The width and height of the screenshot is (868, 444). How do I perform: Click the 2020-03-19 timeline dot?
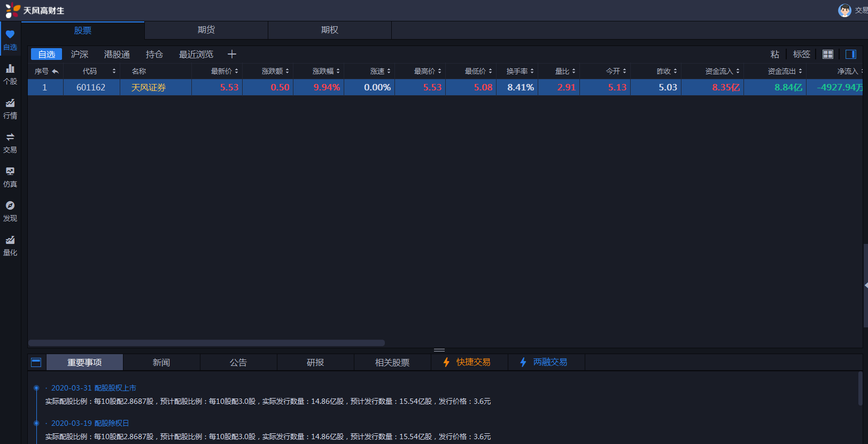pyautogui.click(x=36, y=423)
